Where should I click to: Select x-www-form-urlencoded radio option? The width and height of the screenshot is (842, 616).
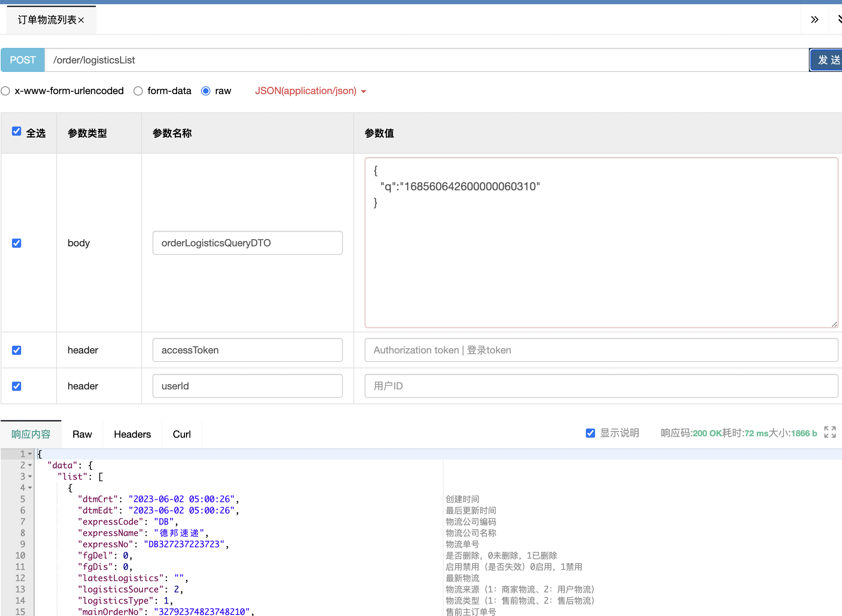(6, 91)
